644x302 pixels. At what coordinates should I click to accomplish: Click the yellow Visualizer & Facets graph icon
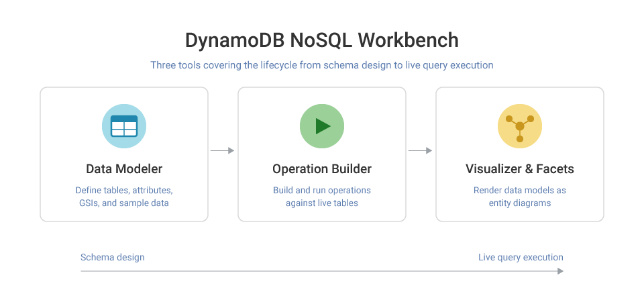point(520,126)
